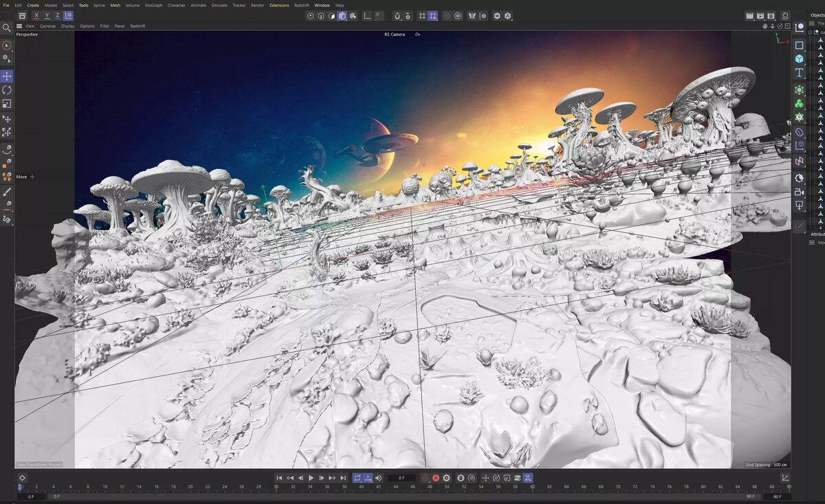Expand the top object in Objects tree
Screen dimensions: 825x504
tap(810, 32)
